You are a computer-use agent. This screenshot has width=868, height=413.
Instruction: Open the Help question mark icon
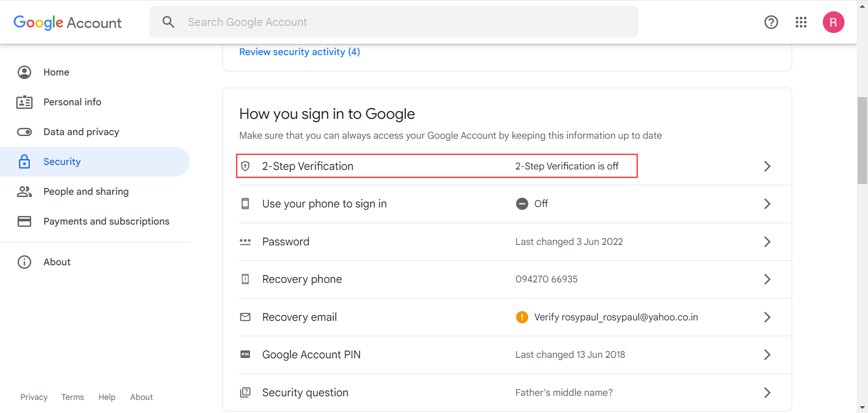(771, 22)
